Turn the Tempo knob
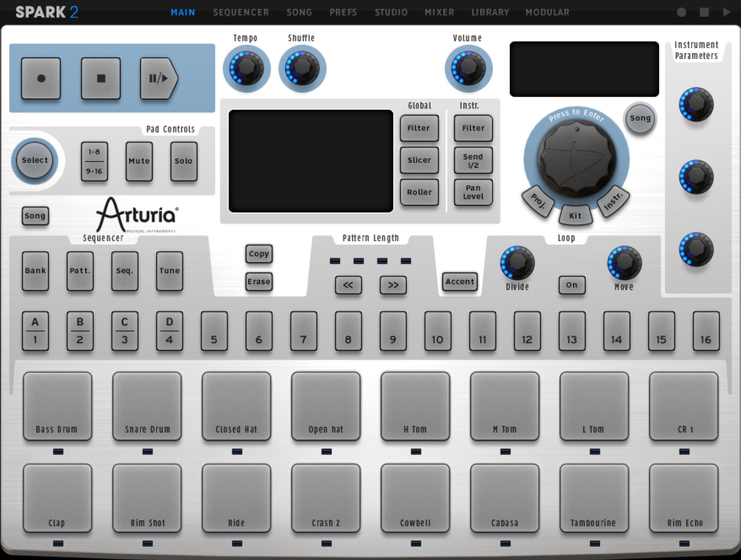This screenshot has height=560, width=741. pyautogui.click(x=247, y=68)
